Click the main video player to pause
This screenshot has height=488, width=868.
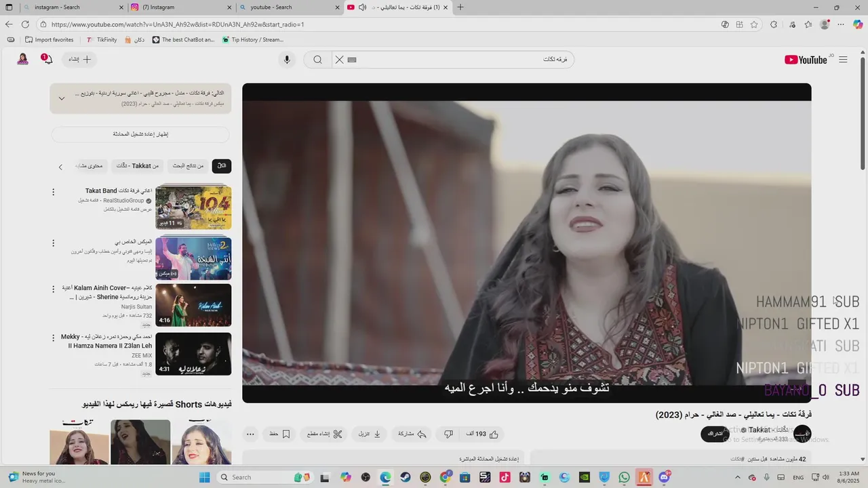[x=526, y=243]
